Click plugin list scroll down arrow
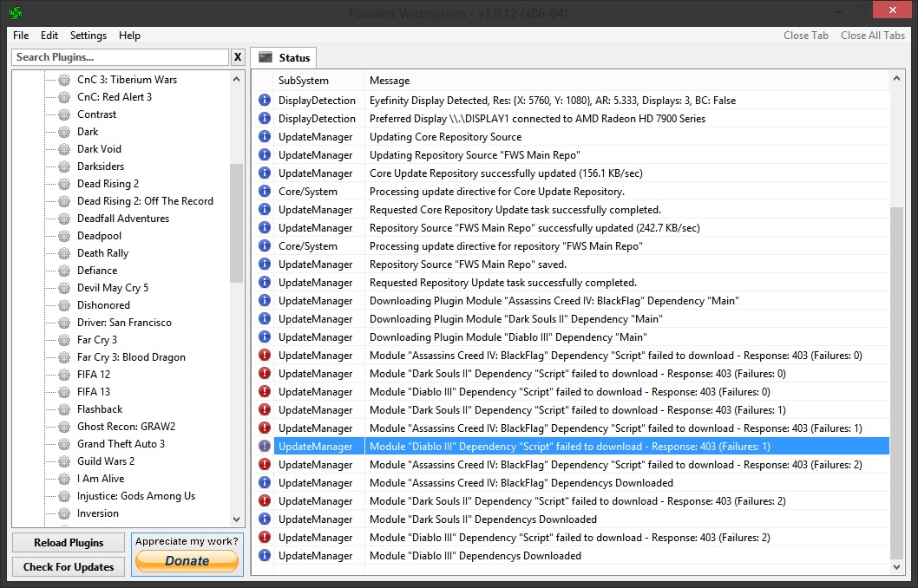Viewport: 918px width, 588px height. pos(237,519)
